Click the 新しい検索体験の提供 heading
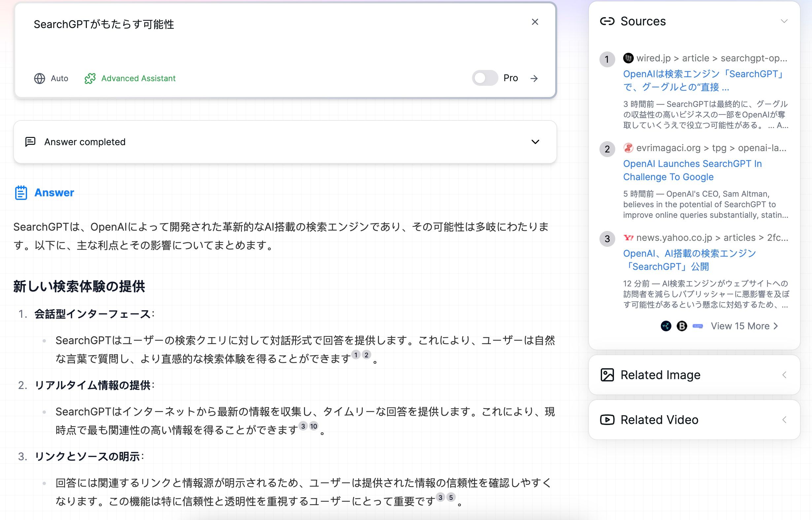Viewport: 812px width, 520px height. [79, 286]
